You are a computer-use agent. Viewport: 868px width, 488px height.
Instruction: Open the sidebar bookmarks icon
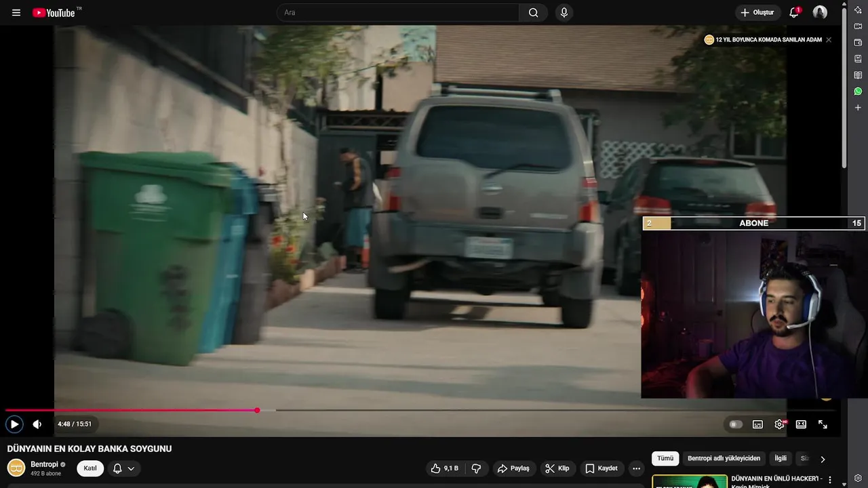coord(858,59)
